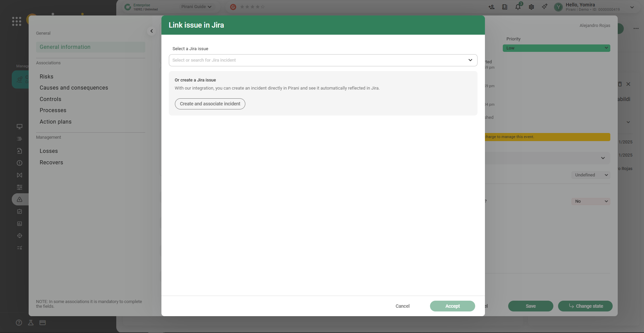The width and height of the screenshot is (644, 333).
Task: Click the help question mark icon
Action: pyautogui.click(x=19, y=323)
